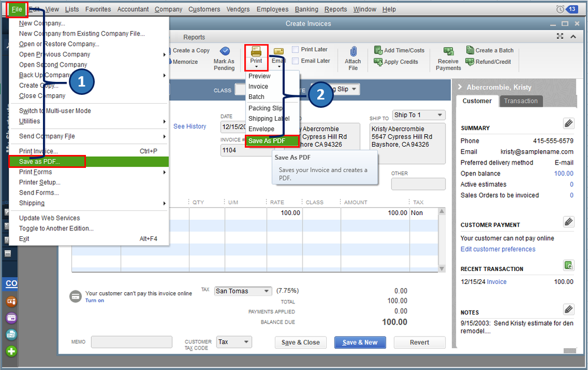Click Apply Credits icon

[378, 61]
